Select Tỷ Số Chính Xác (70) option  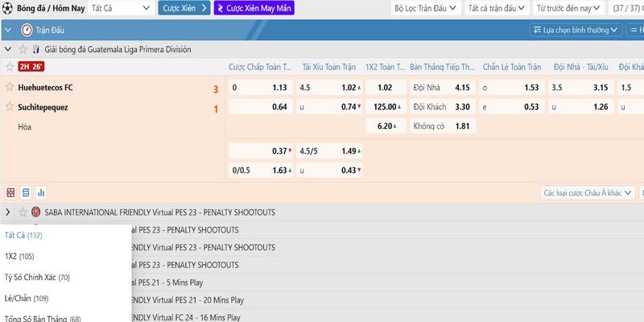click(x=37, y=277)
